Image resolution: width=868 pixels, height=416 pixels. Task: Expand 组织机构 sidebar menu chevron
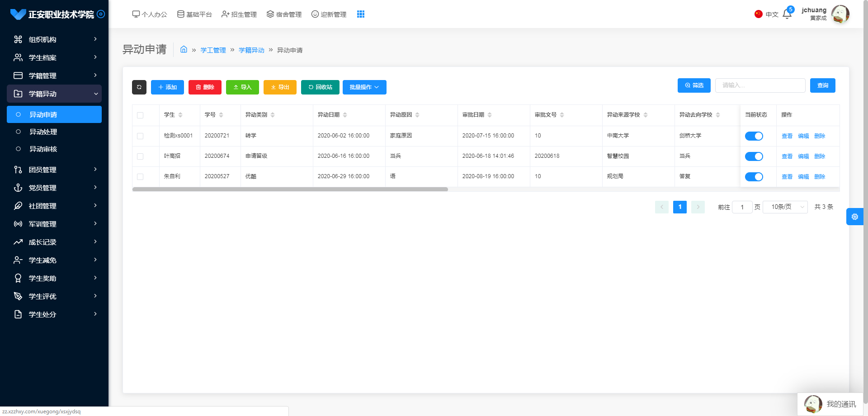click(95, 39)
